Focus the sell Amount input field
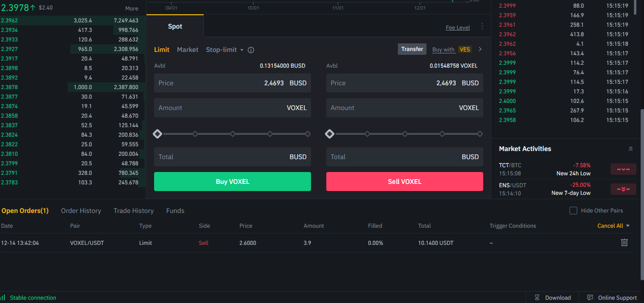644x303 pixels. point(405,108)
